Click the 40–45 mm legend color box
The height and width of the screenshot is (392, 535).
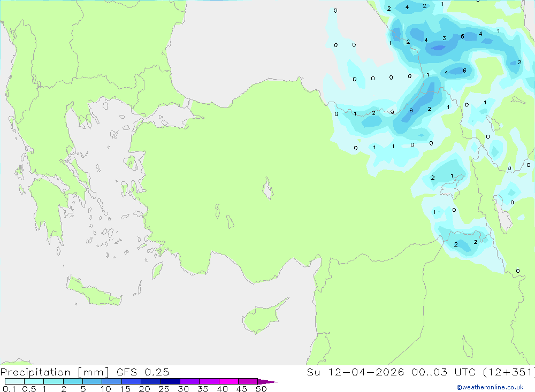[228, 381]
